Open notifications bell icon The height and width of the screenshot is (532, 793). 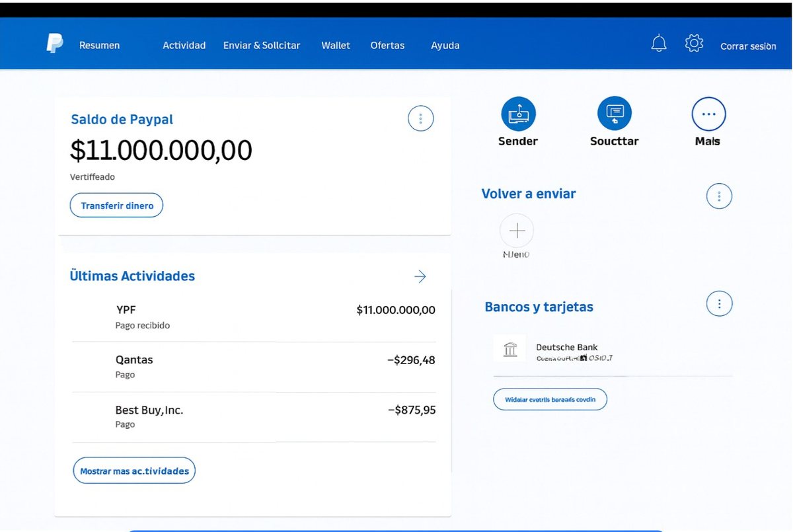[659, 44]
